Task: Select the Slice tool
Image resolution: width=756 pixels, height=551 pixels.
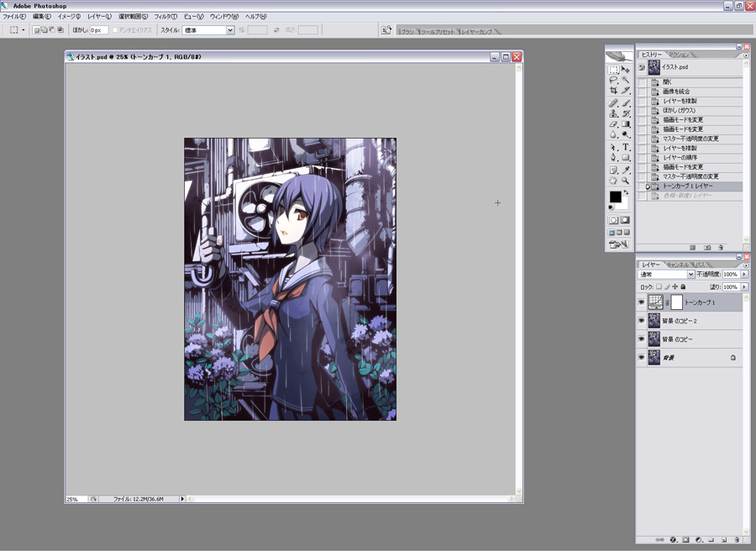Action: pyautogui.click(x=625, y=90)
